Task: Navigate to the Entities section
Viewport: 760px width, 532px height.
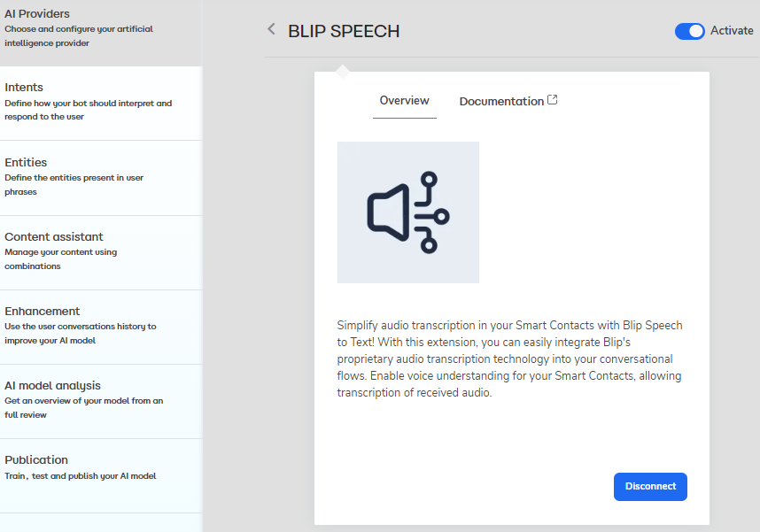Action: (x=26, y=162)
